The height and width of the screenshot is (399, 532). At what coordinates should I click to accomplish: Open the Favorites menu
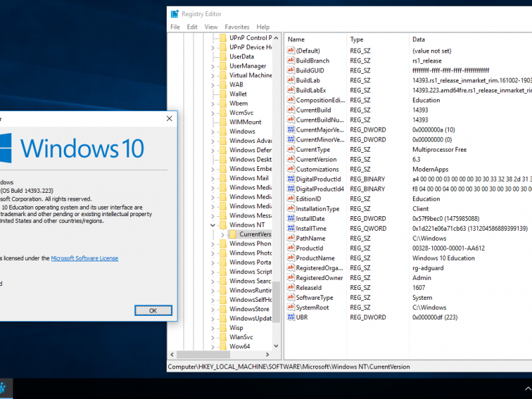[x=237, y=27]
